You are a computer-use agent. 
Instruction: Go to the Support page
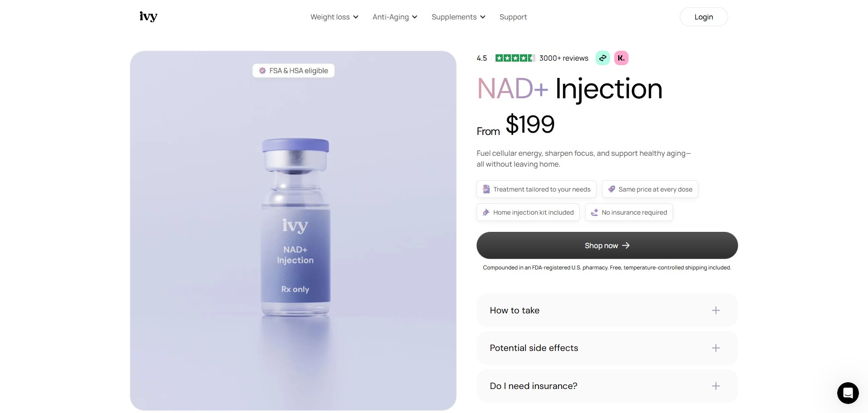click(513, 17)
